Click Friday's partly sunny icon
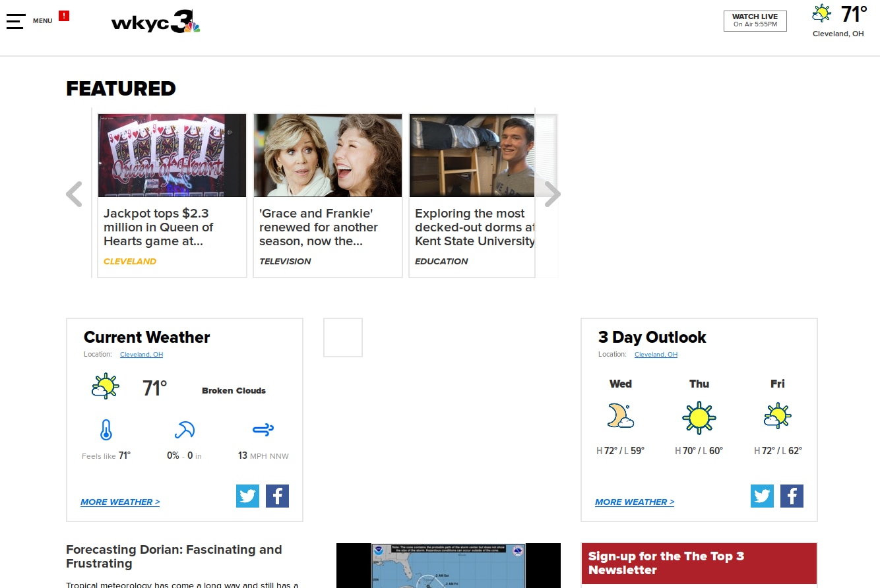This screenshot has height=588, width=880. [778, 416]
